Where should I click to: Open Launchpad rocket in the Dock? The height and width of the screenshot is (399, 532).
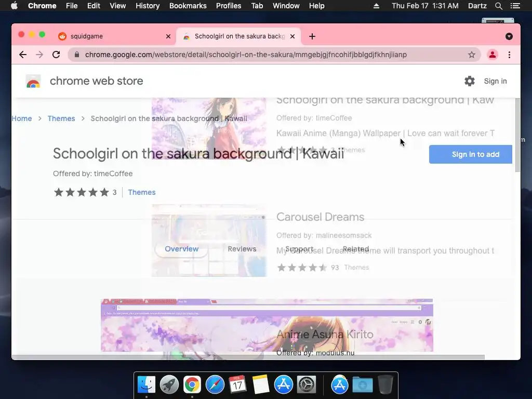pos(169,385)
